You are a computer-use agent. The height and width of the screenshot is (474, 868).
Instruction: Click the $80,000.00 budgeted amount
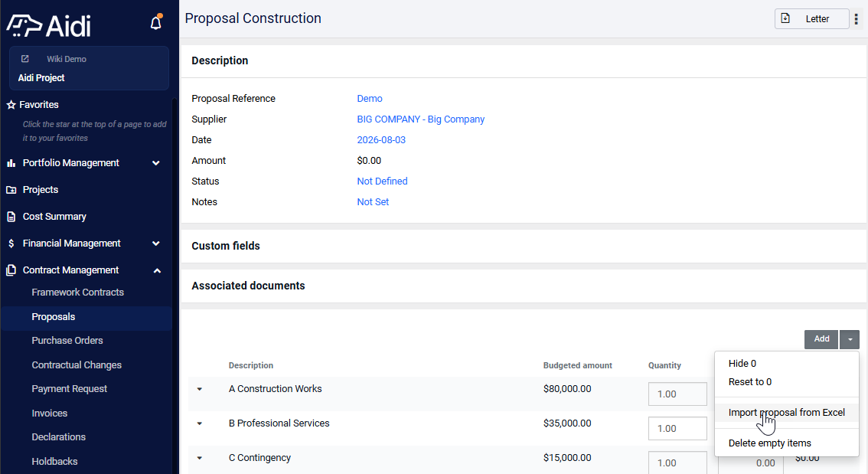click(567, 389)
